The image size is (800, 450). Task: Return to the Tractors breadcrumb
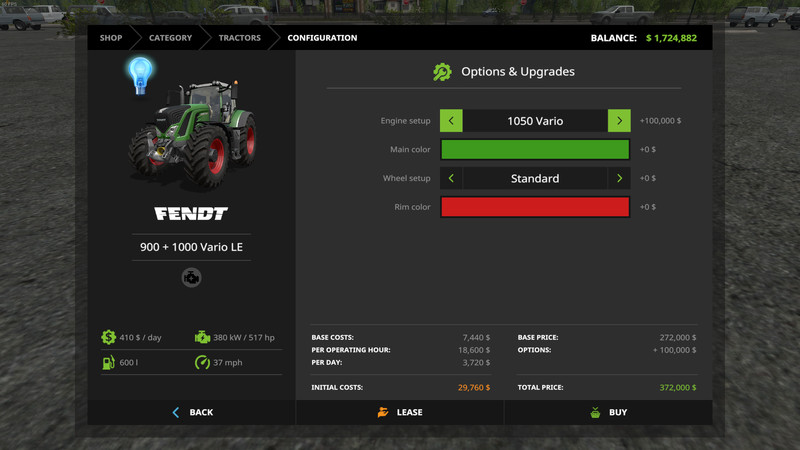pyautogui.click(x=239, y=38)
